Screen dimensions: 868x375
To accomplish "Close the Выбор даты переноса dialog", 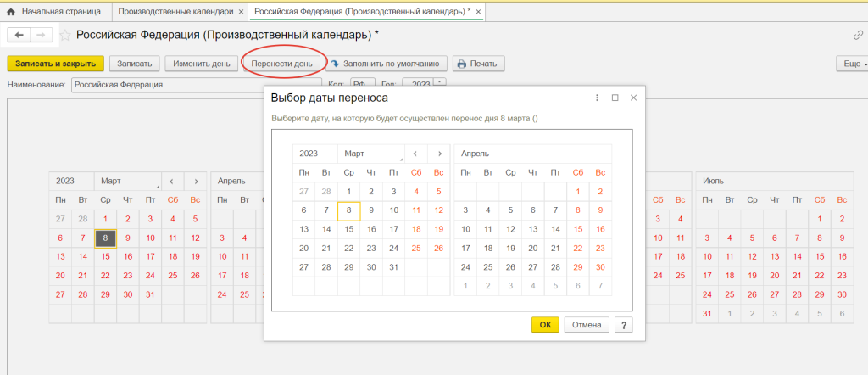I will (633, 98).
